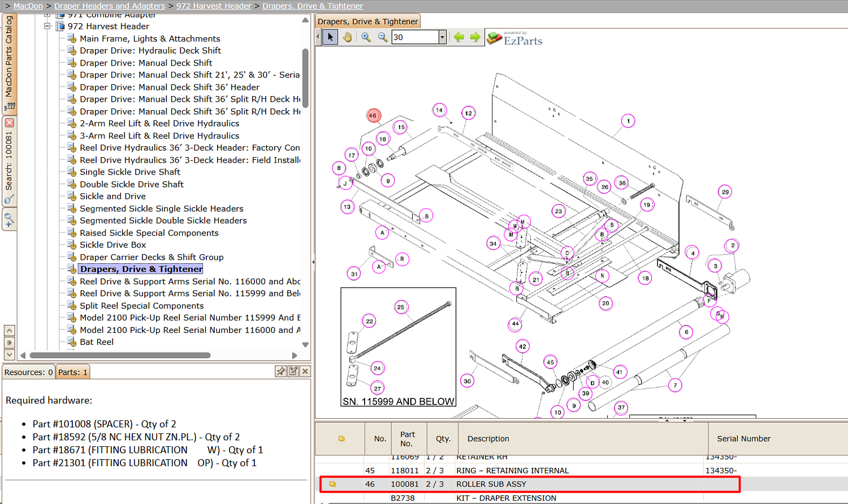Image resolution: width=848 pixels, height=504 pixels.
Task: Click callout bubble 25 in the inset diagram
Action: coord(401,307)
